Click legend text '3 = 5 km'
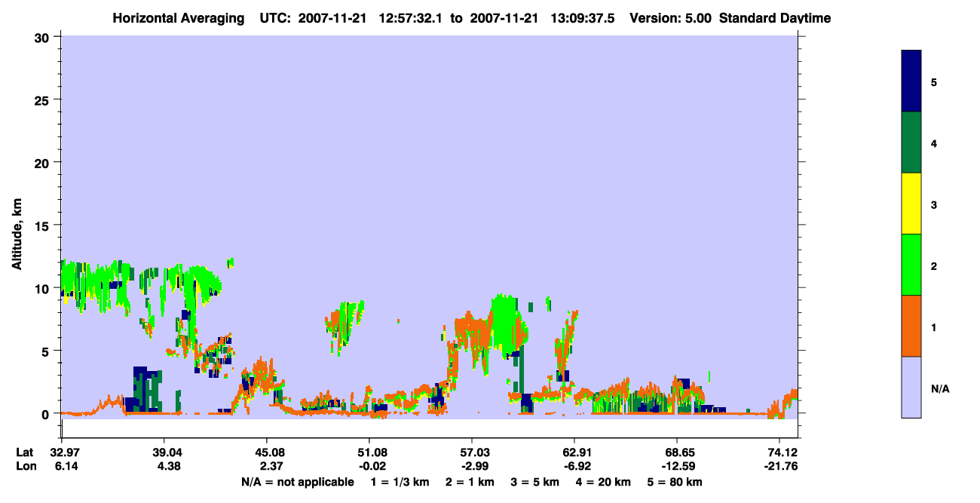This screenshot has height=503, width=980. pos(534,482)
